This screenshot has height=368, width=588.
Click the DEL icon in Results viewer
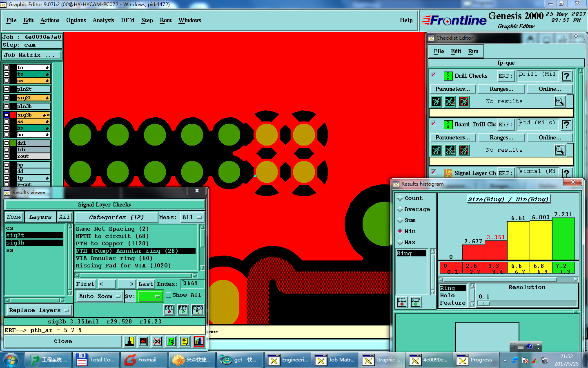[x=169, y=310]
